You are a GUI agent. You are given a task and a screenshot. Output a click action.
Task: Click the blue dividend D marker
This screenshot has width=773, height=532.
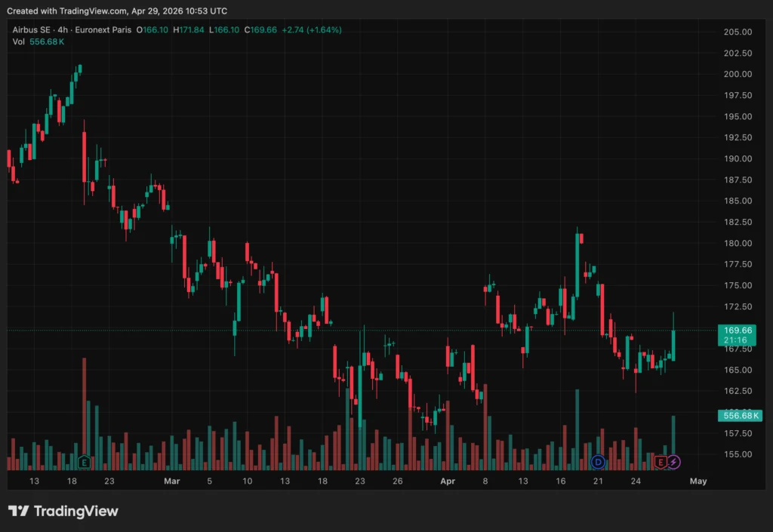[x=599, y=461]
